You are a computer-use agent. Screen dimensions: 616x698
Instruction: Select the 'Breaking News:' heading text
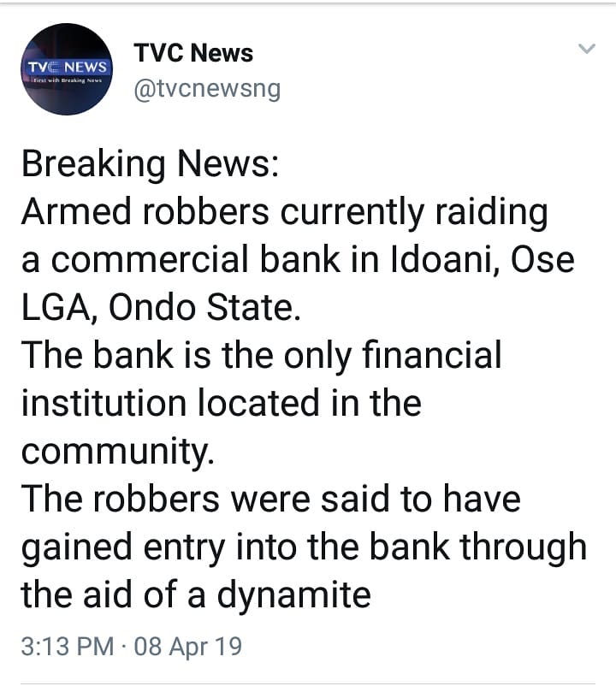click(x=149, y=163)
